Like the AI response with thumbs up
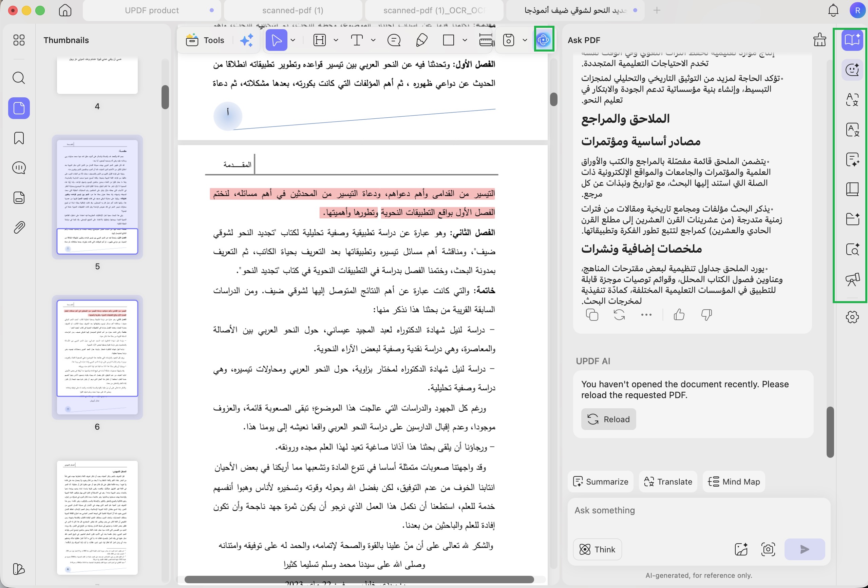The height and width of the screenshot is (588, 868). (x=679, y=315)
